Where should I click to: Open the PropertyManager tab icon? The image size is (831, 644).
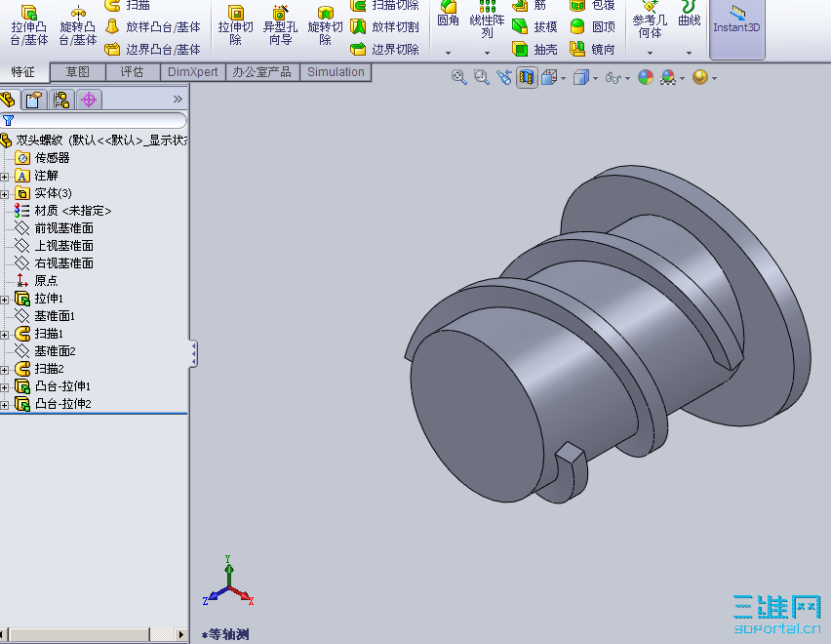click(x=34, y=100)
